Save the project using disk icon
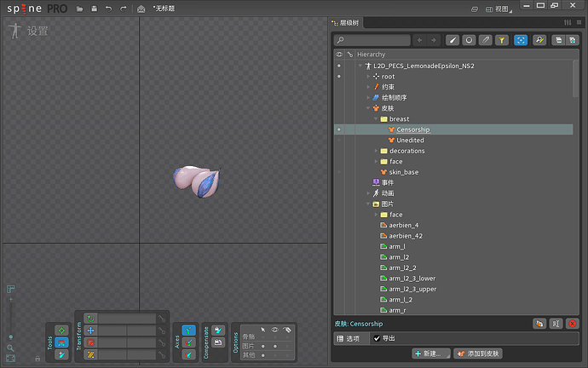 [94, 9]
